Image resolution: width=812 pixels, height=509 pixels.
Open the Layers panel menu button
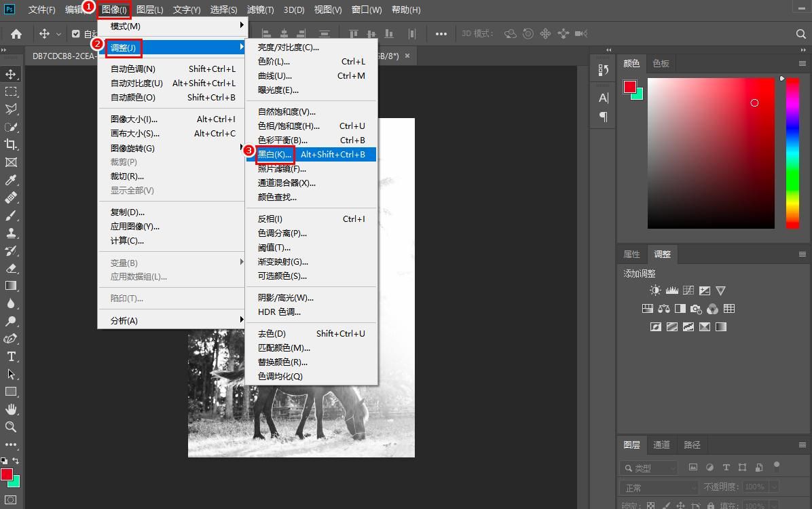[802, 445]
